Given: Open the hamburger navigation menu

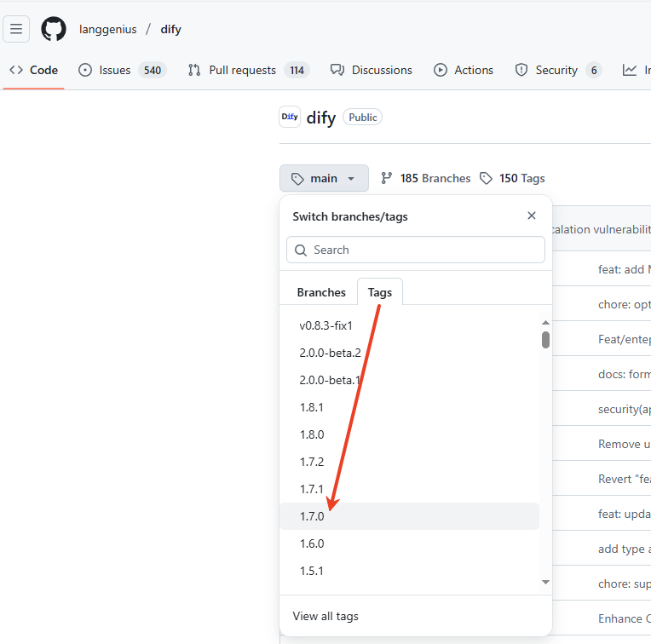Looking at the screenshot, I should [16, 29].
